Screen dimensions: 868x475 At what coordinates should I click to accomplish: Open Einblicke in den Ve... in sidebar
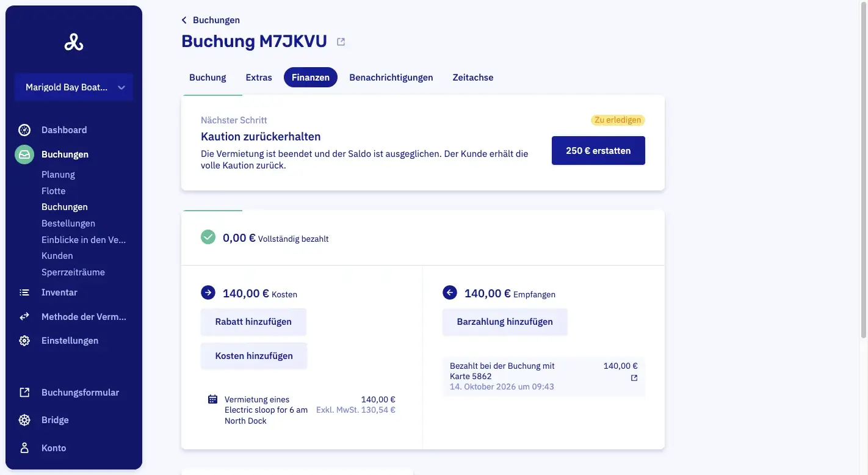(84, 240)
